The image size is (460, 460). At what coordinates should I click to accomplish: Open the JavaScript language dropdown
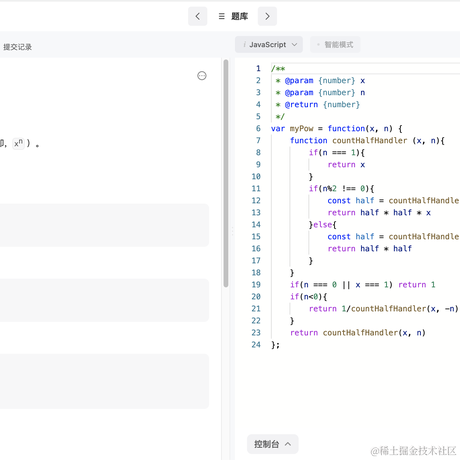click(x=269, y=44)
